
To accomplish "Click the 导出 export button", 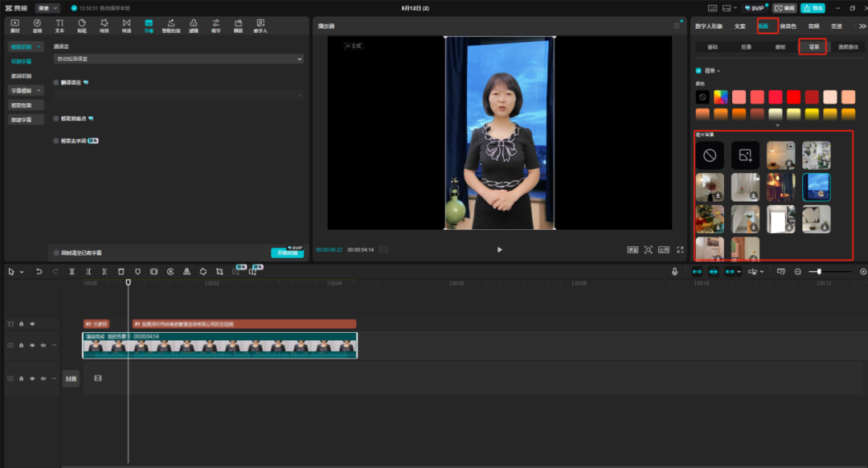I will click(x=813, y=8).
